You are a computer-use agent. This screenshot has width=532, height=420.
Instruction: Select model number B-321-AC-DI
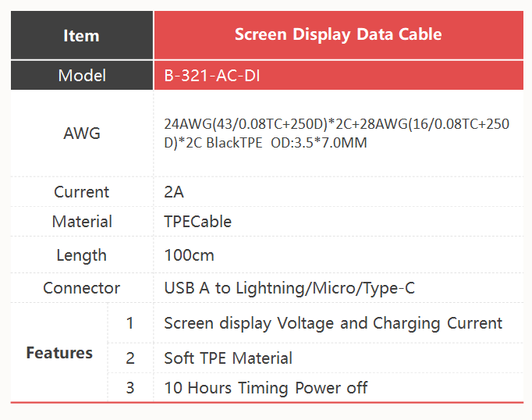click(212, 76)
